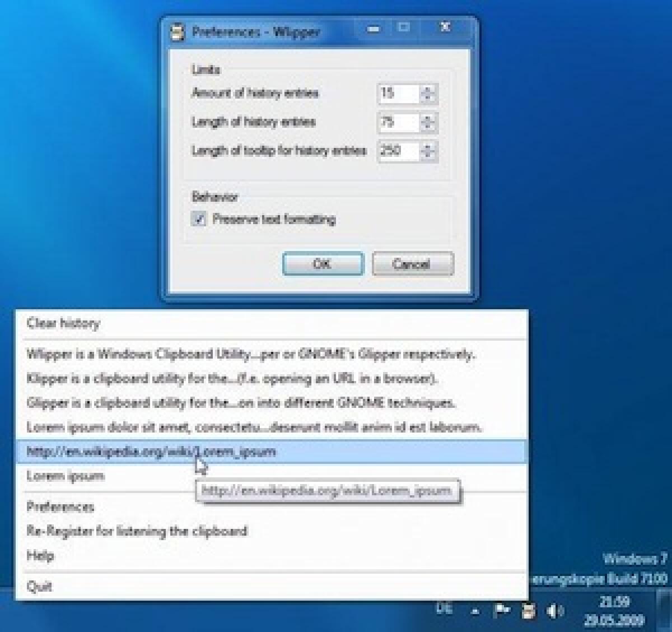Open Preferences from the tray menu
This screenshot has width=672, height=632.
tap(271, 507)
